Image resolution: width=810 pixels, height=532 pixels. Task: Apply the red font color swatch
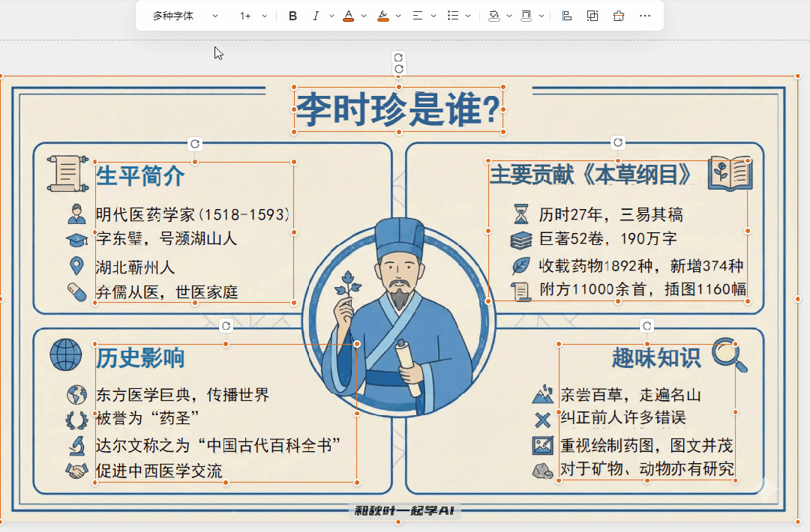click(x=350, y=15)
